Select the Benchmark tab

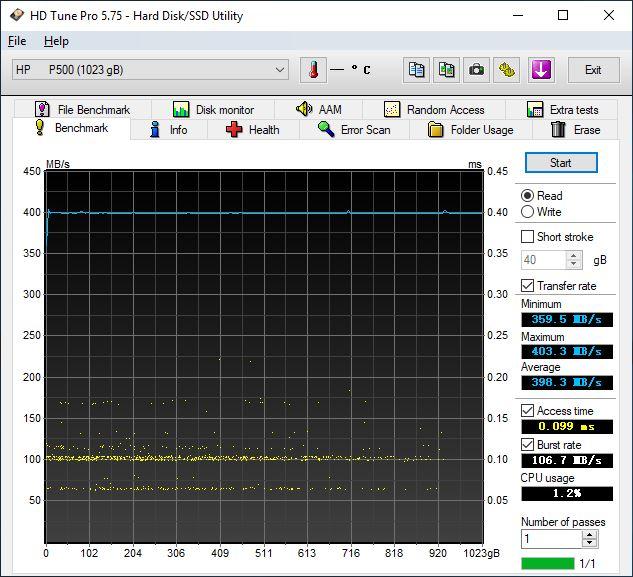coord(71,128)
